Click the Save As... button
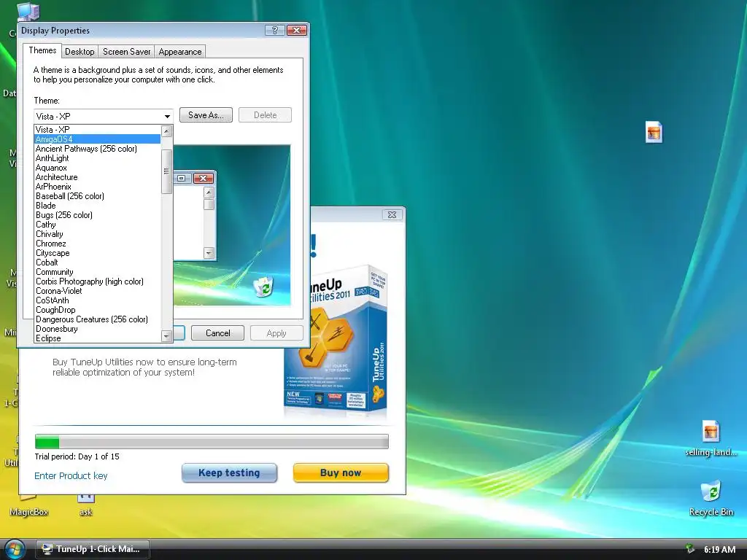 206,115
